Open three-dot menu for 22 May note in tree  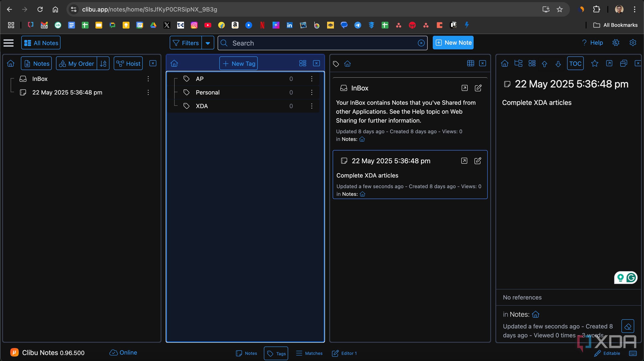pos(148,92)
